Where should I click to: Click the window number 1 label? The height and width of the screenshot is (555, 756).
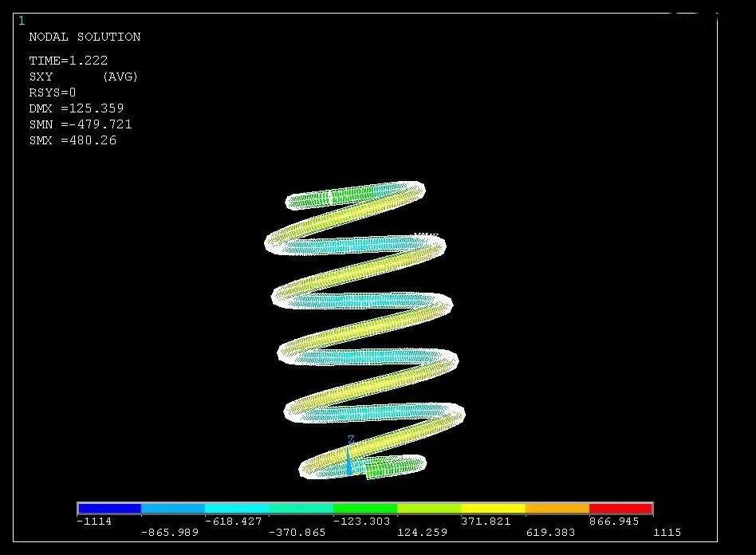click(22, 22)
